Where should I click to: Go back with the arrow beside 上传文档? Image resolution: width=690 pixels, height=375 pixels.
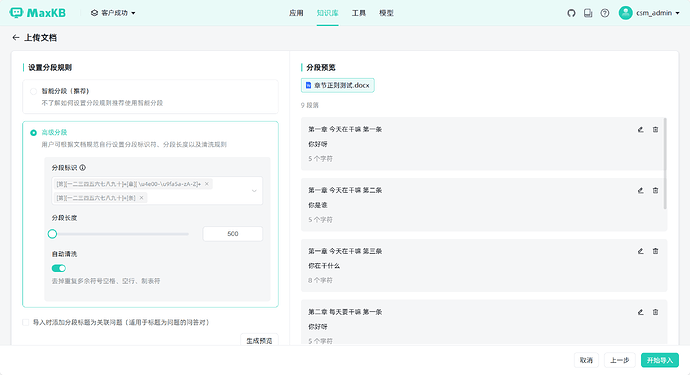[x=16, y=38]
